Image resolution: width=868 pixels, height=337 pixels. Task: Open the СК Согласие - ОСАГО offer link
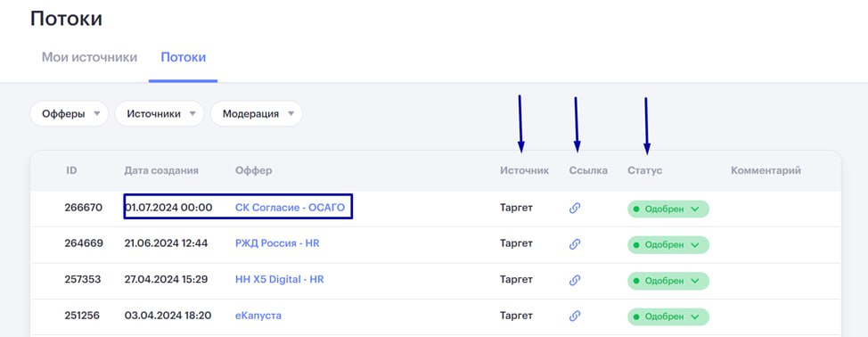[290, 208]
